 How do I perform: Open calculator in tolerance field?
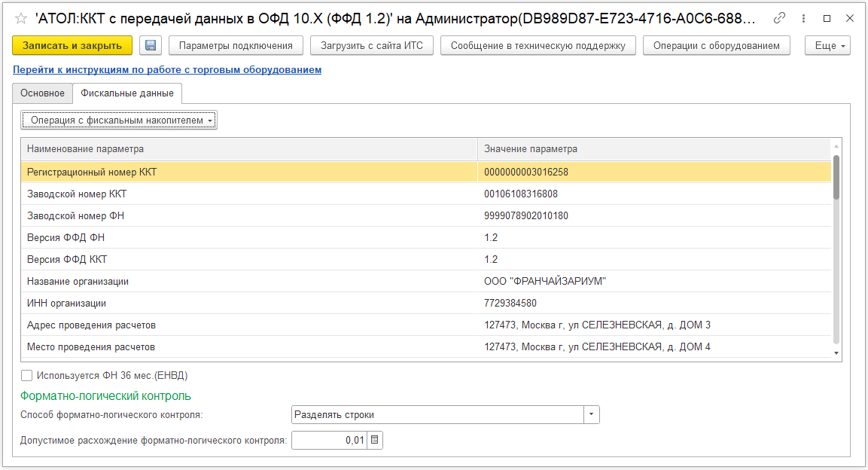coord(375,440)
